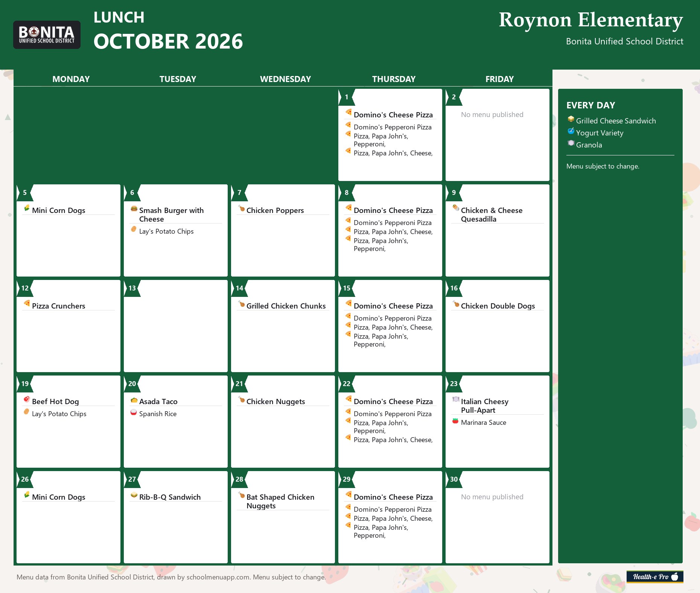700x593 pixels.
Task: Click the drumstick icon beside Chicken Double Dogs
Action: coord(456,304)
